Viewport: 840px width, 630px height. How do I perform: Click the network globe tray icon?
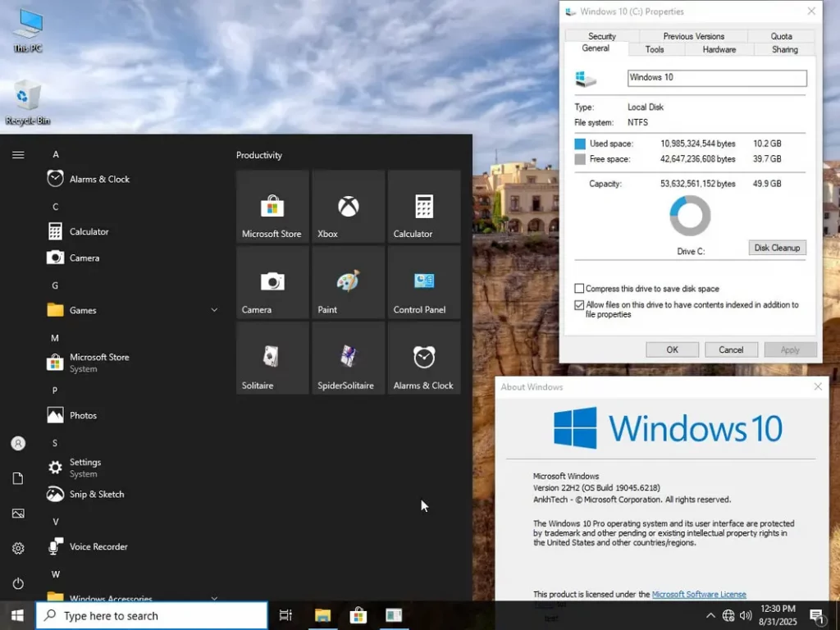coord(728,615)
